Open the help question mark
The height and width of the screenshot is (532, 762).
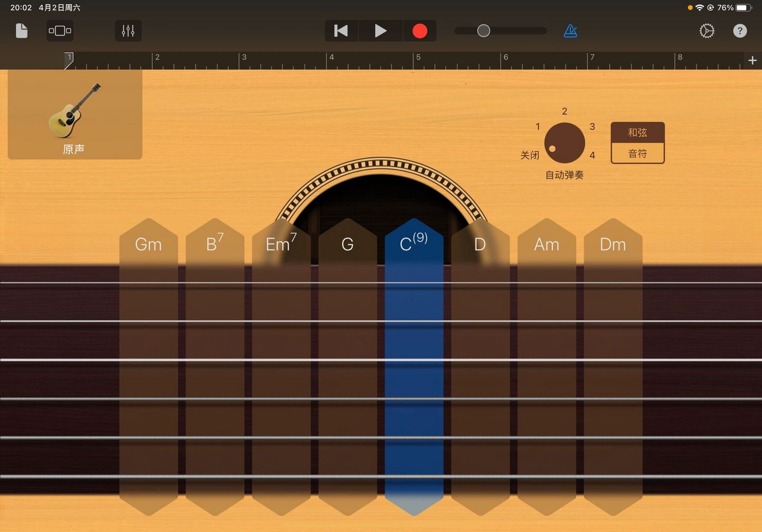740,31
